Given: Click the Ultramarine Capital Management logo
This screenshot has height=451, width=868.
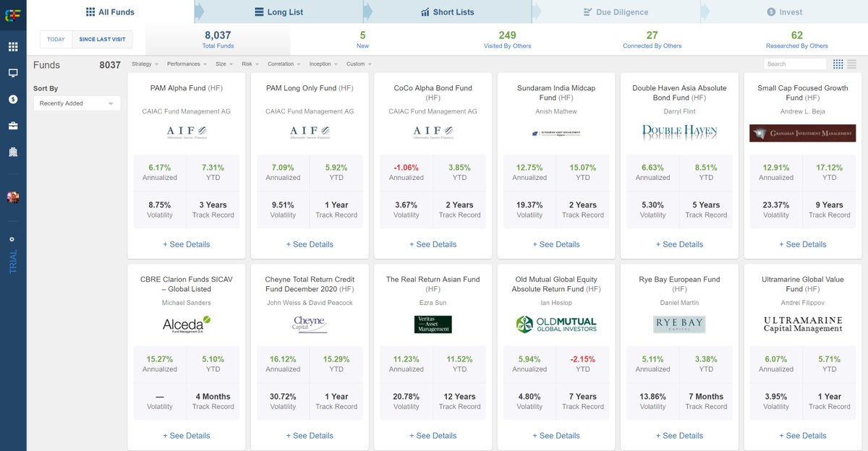Looking at the screenshot, I should (803, 324).
